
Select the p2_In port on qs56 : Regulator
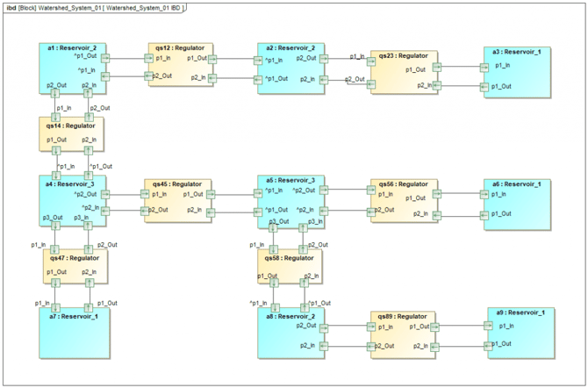coord(437,215)
